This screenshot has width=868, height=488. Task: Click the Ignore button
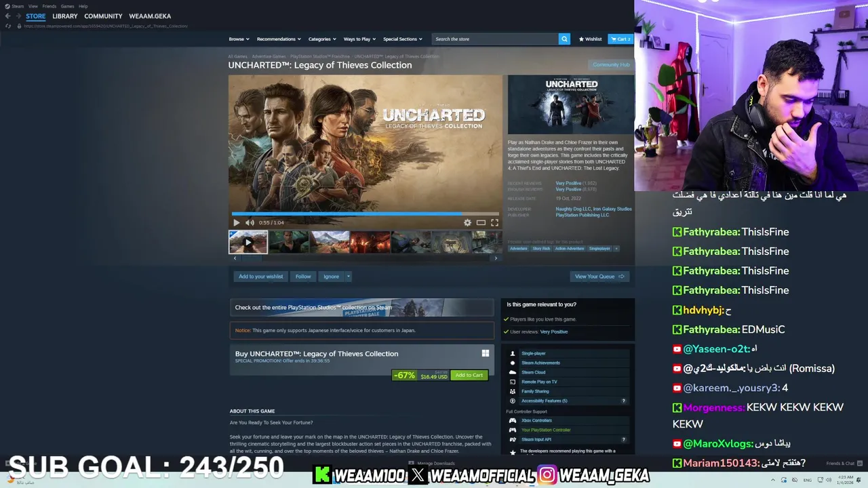331,277
